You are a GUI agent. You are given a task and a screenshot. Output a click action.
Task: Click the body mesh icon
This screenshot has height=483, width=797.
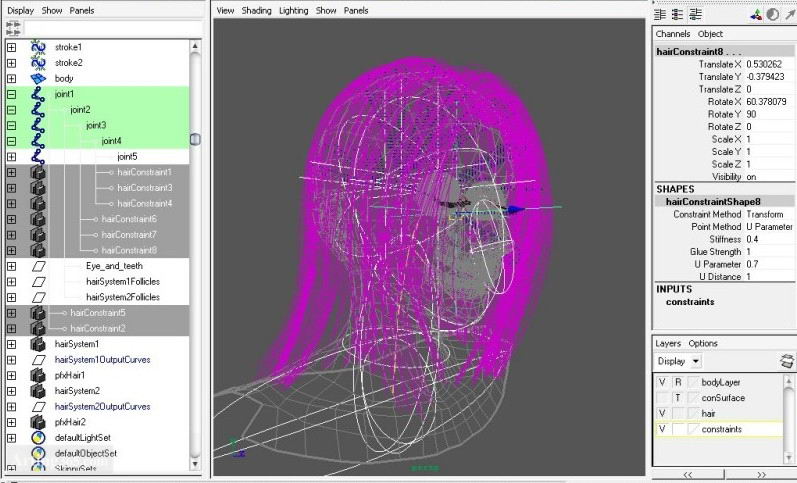tap(39, 78)
